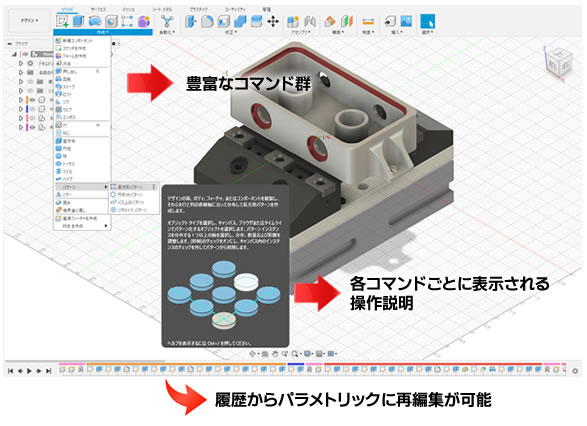Click the Insert Canvas picture icon
This screenshot has width=587, height=426.
tap(406, 21)
